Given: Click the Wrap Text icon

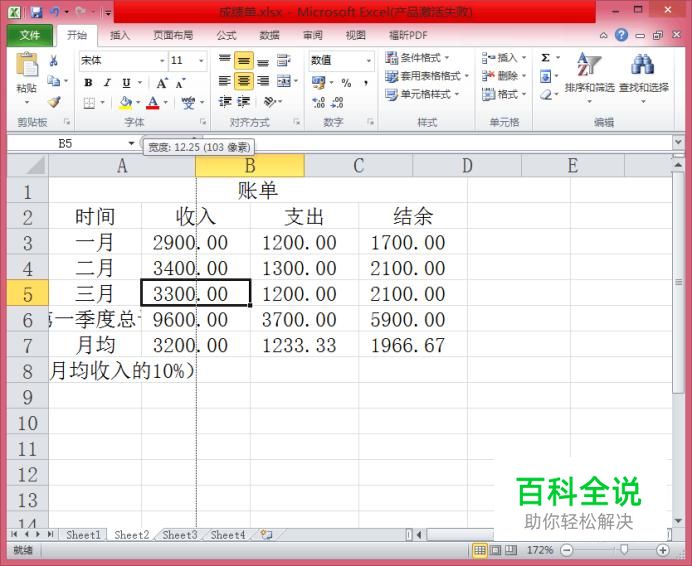Looking at the screenshot, I should click(x=283, y=60).
